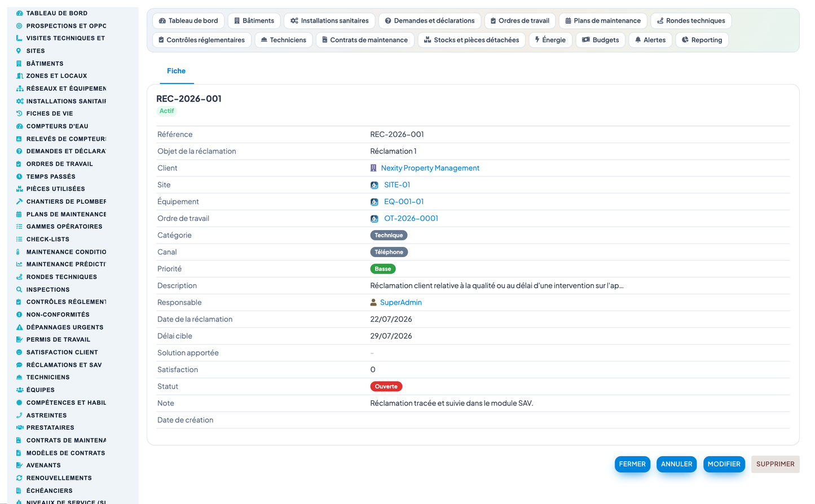The image size is (815, 504).
Task: Click the record icon beside EQ-001-01
Action: point(375,202)
